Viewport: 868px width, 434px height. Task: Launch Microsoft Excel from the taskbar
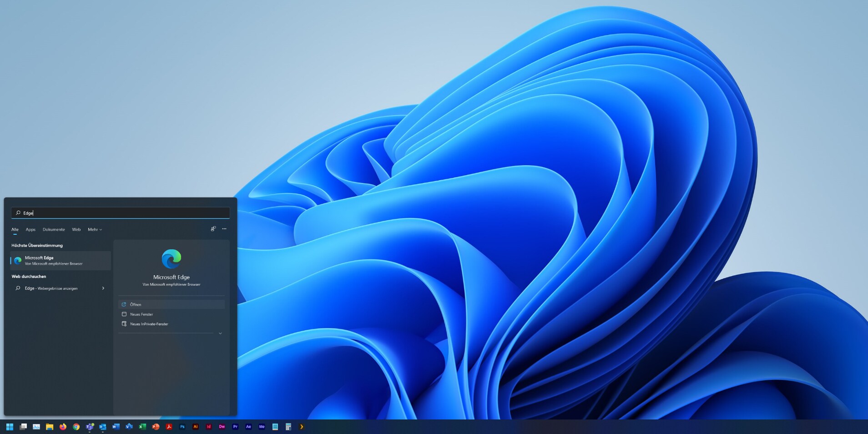(x=142, y=427)
